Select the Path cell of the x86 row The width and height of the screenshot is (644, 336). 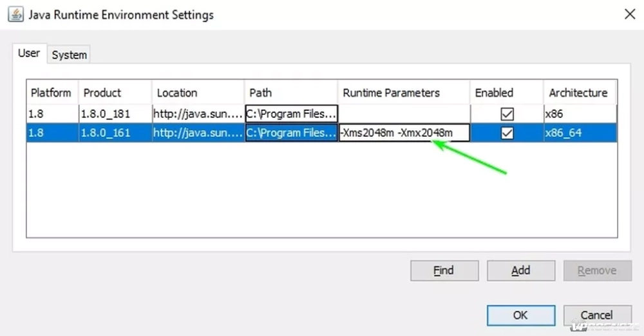coord(291,114)
